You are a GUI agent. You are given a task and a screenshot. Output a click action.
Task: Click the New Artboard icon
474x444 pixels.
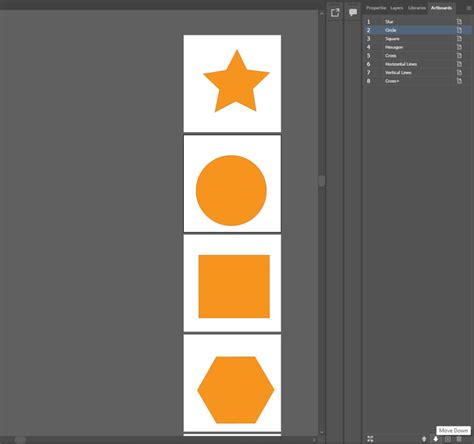pos(448,439)
